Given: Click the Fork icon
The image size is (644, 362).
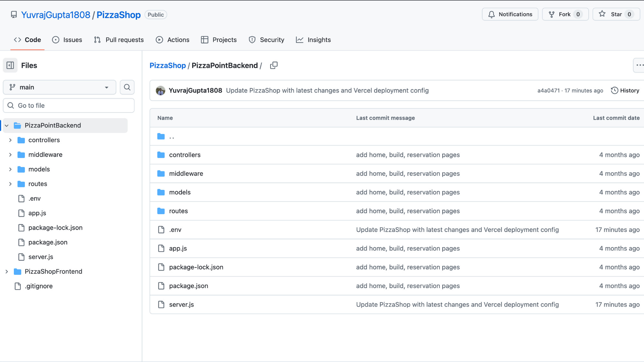Looking at the screenshot, I should [x=552, y=14].
